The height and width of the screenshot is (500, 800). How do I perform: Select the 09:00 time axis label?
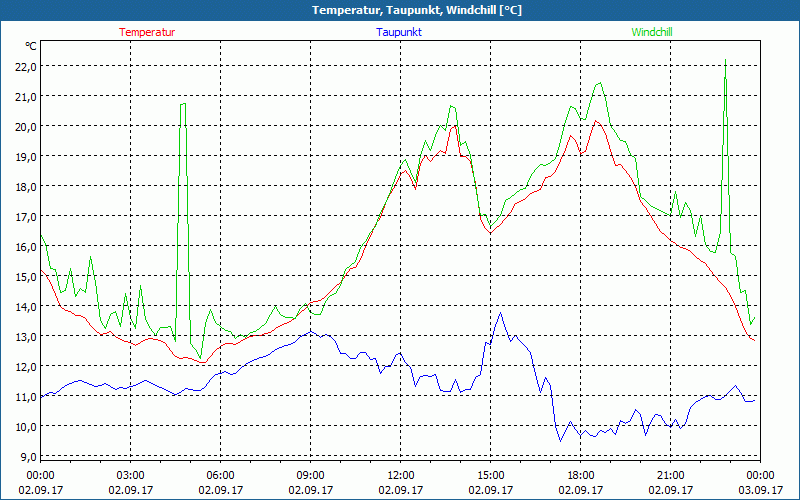click(310, 475)
